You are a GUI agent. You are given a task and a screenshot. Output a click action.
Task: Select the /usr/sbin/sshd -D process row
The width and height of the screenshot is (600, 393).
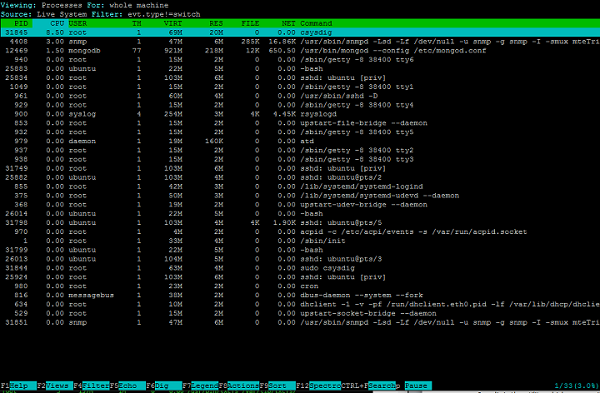coord(300,96)
